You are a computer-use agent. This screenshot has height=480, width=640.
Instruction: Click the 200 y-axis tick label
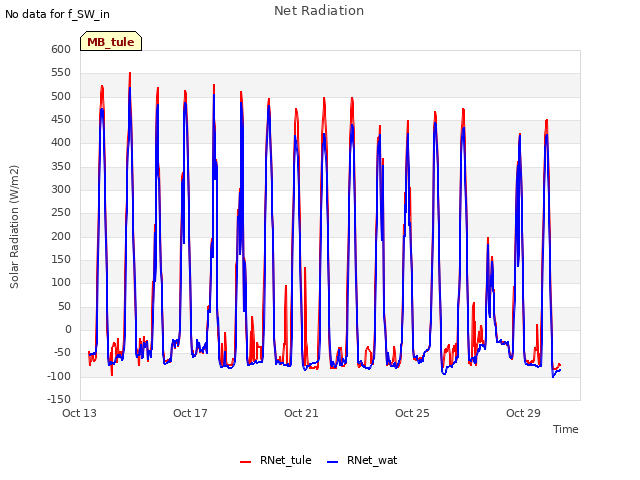click(x=61, y=236)
